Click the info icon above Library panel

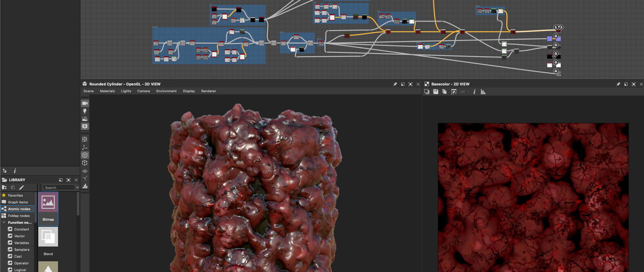coord(15,171)
